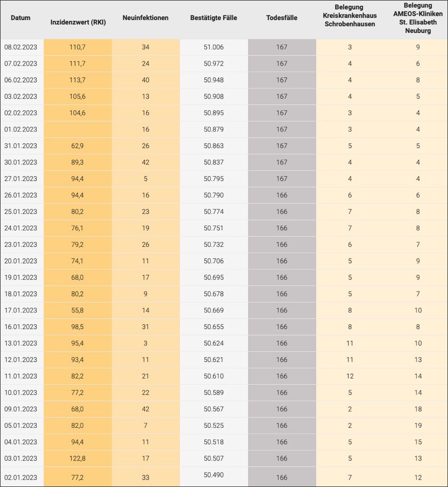Click the incidence value 113,7

click(x=78, y=80)
